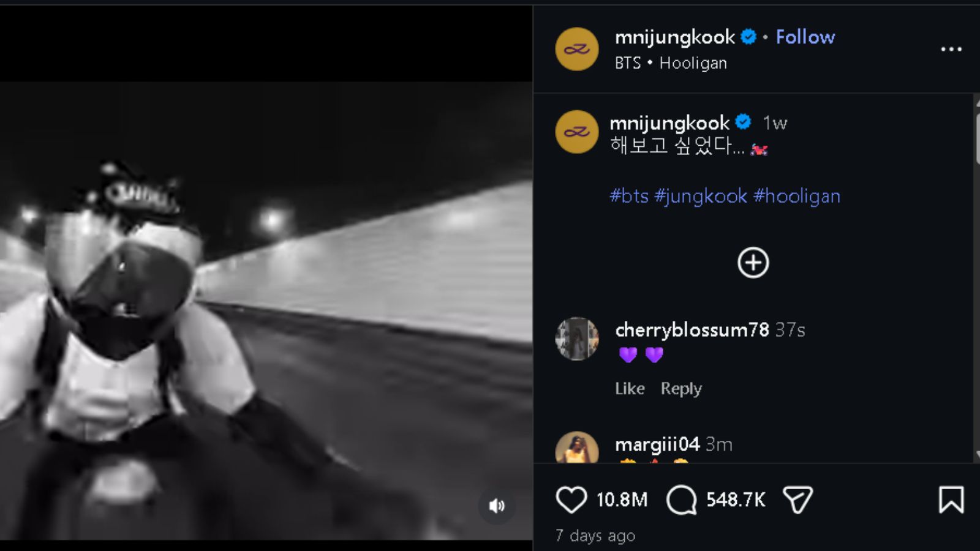The image size is (980, 551).
Task: Expand the full caption by clicking 1w timestamp
Action: [x=774, y=123]
